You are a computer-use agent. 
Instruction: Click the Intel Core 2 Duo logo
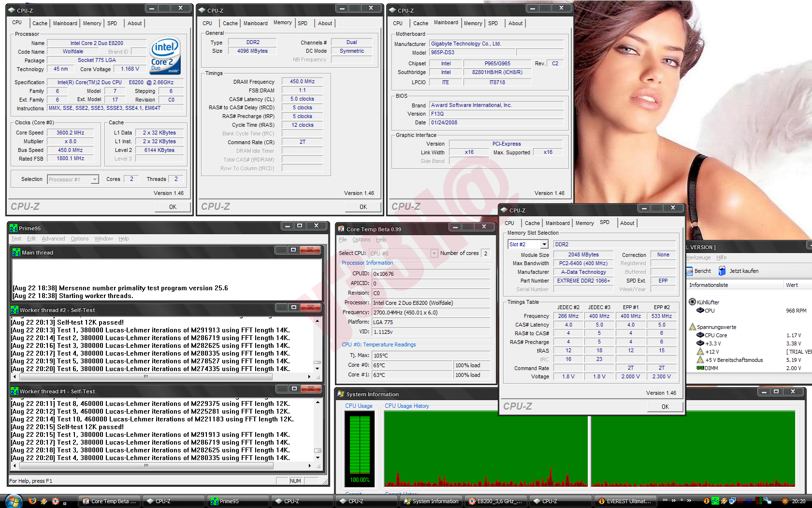pyautogui.click(x=165, y=56)
